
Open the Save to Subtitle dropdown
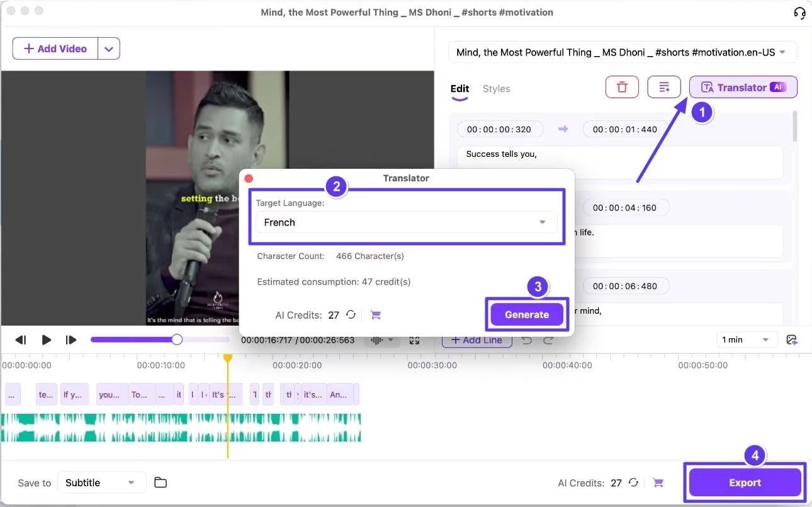[x=101, y=482]
